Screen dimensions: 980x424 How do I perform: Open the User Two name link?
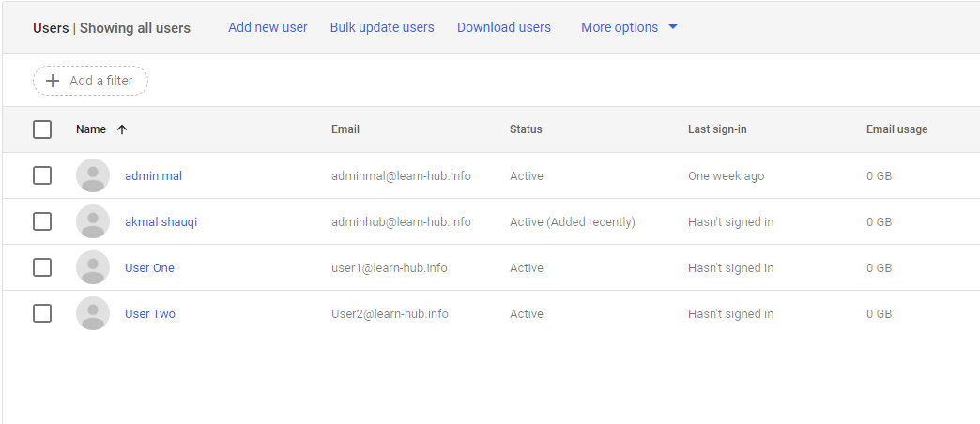pyautogui.click(x=150, y=313)
